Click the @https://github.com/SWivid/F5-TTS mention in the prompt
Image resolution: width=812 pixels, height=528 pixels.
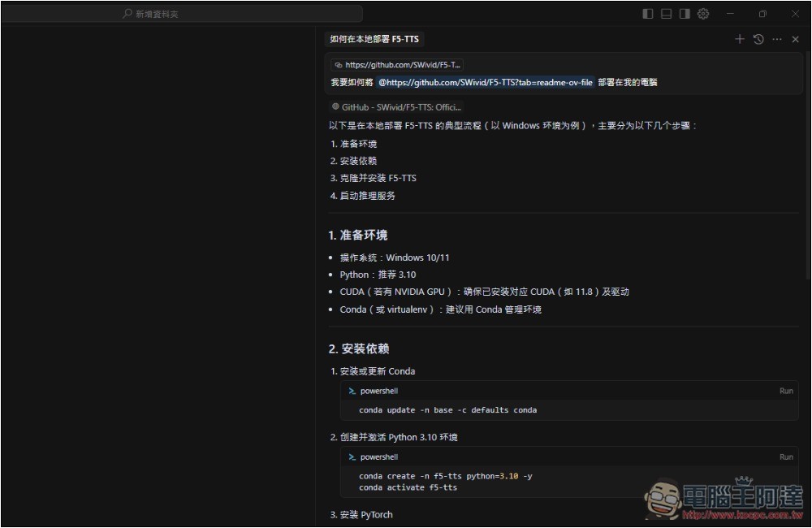485,82
